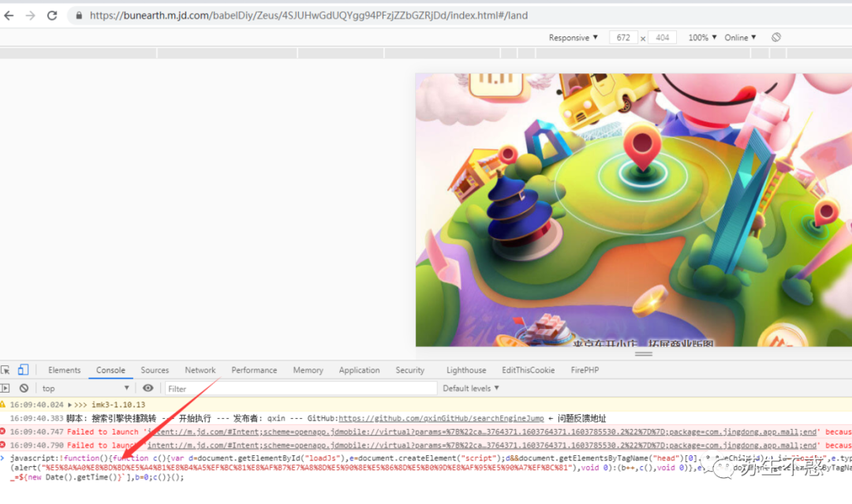Select the inspect element cursor icon
Screen dimensions: 852x504
tap(6, 370)
